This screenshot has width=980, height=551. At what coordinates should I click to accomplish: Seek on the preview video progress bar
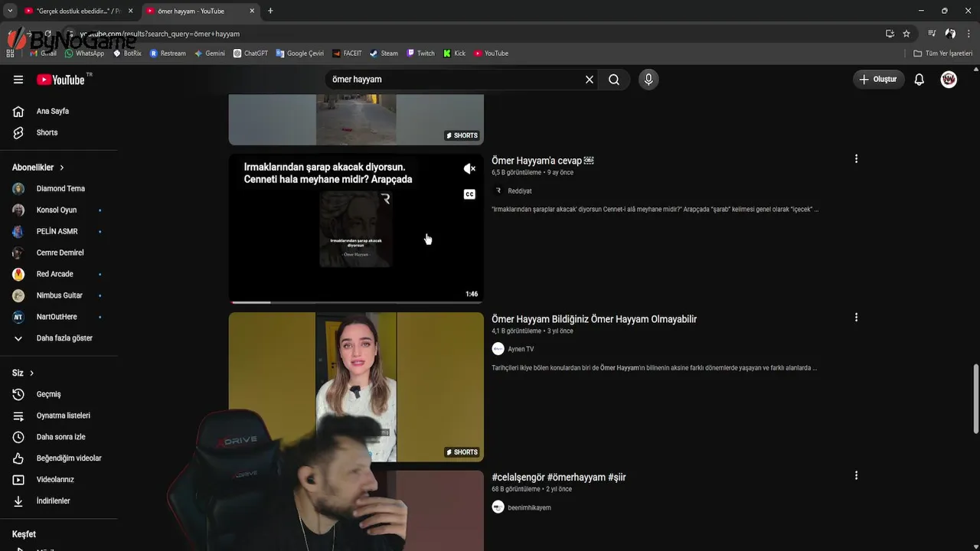pyautogui.click(x=356, y=302)
